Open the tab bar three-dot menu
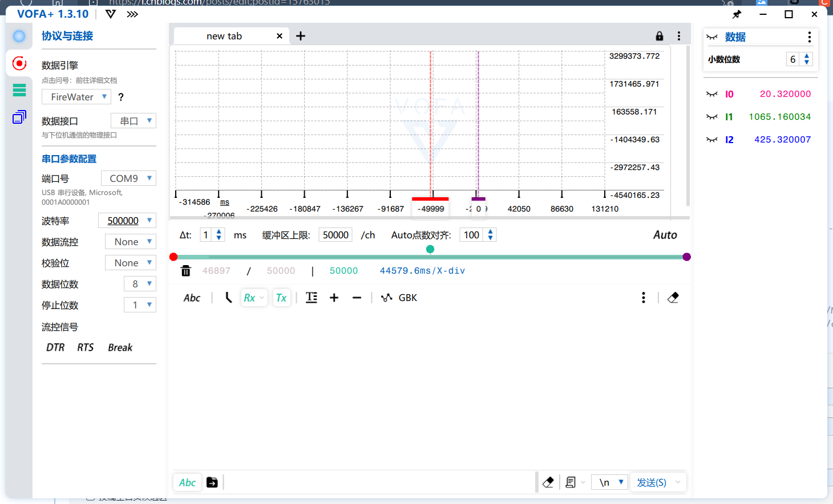 click(679, 36)
